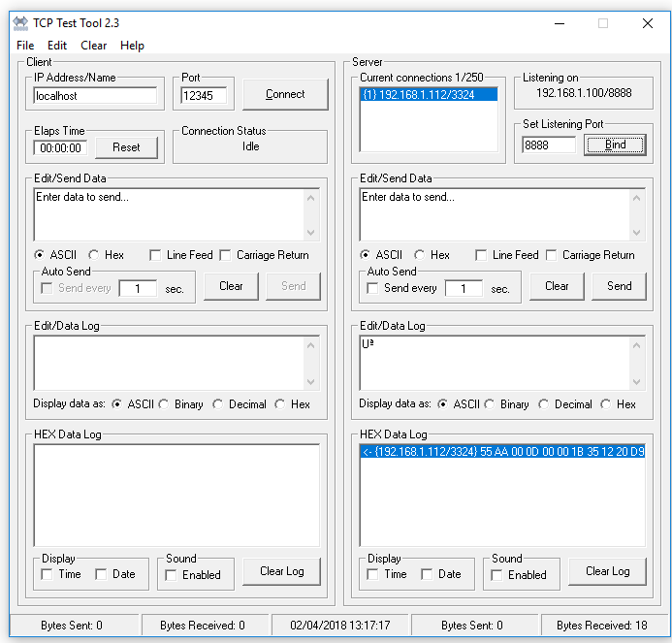Viewport: 672px width, 643px height.
Task: Click the scroll down arrow in Server send box
Action: pyautogui.click(x=636, y=233)
